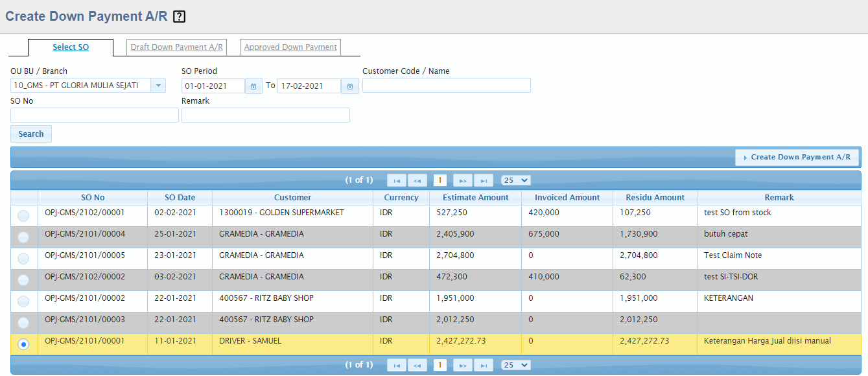
Task: Open rows-per-page dropdown in top paginator
Action: pos(516,180)
